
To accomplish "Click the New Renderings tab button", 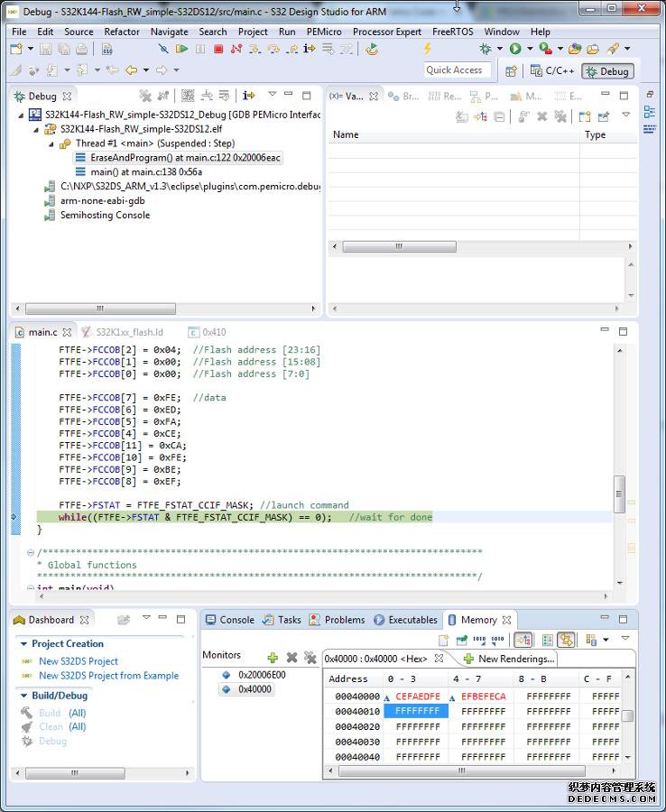I will (x=509, y=659).
